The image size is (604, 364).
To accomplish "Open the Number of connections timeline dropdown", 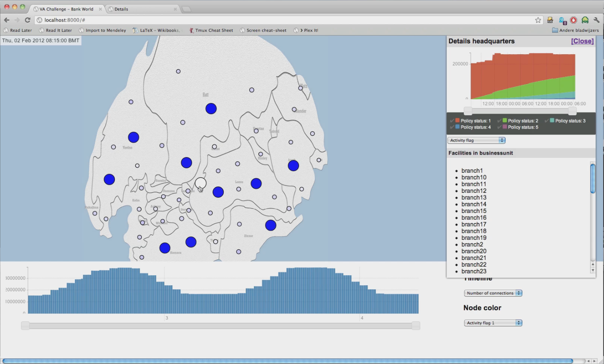I will pyautogui.click(x=493, y=293).
